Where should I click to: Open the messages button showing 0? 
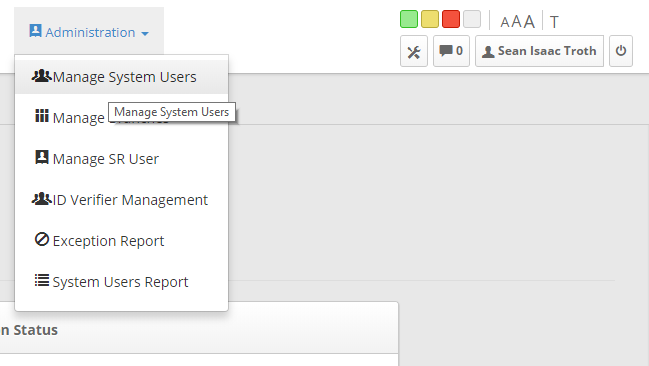[x=452, y=51]
